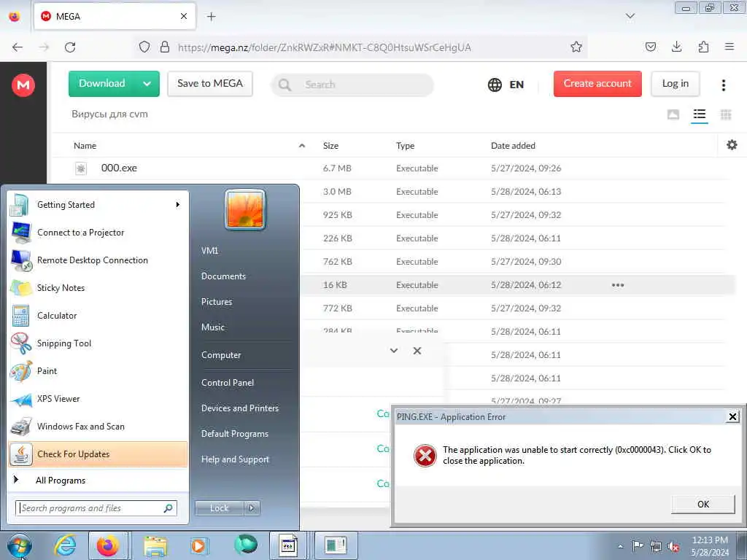The width and height of the screenshot is (747, 560).
Task: Show hidden system tray icons
Action: (620, 546)
